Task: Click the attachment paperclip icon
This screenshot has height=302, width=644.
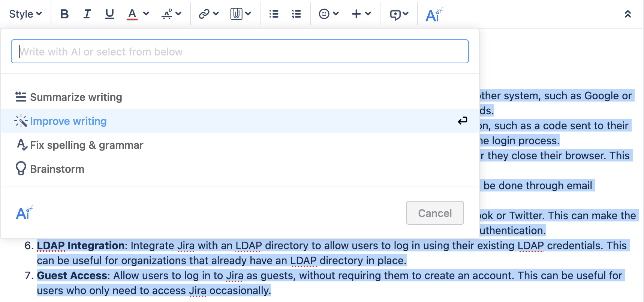Action: tap(236, 14)
